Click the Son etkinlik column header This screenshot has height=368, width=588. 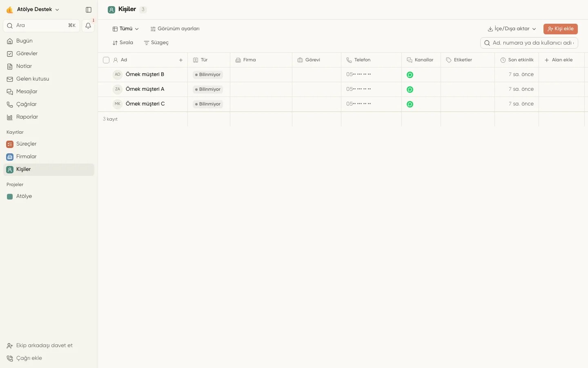click(517, 60)
